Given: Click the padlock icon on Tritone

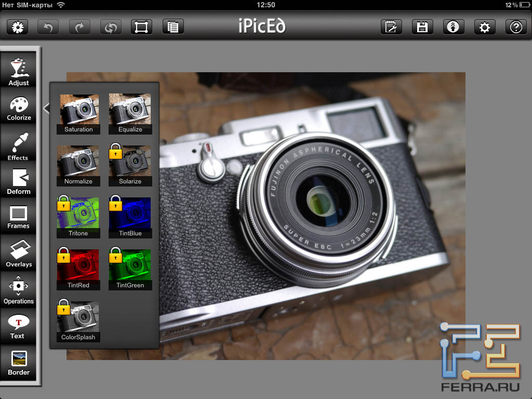Looking at the screenshot, I should [63, 203].
